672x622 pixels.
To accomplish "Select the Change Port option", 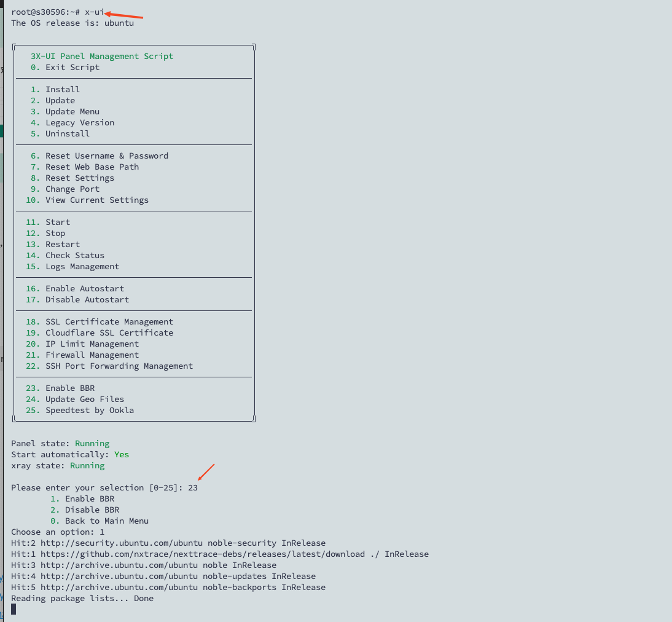I will pos(72,189).
